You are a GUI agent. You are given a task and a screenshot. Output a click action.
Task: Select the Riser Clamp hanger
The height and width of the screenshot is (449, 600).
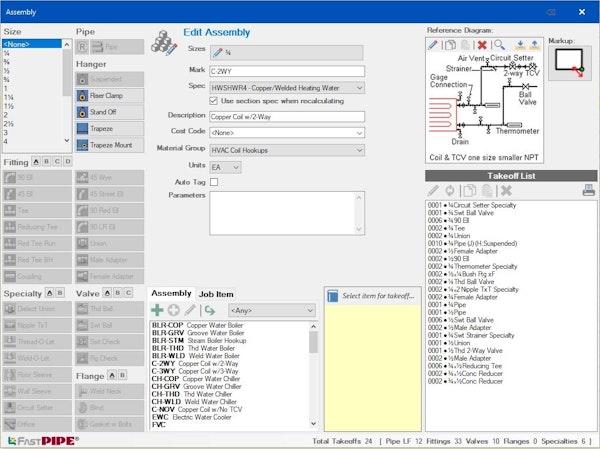104,95
